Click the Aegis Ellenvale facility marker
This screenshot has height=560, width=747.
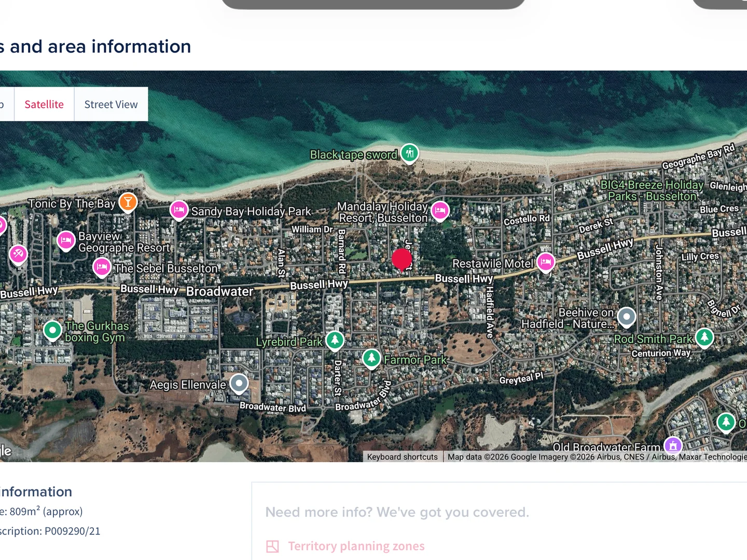pos(239,383)
